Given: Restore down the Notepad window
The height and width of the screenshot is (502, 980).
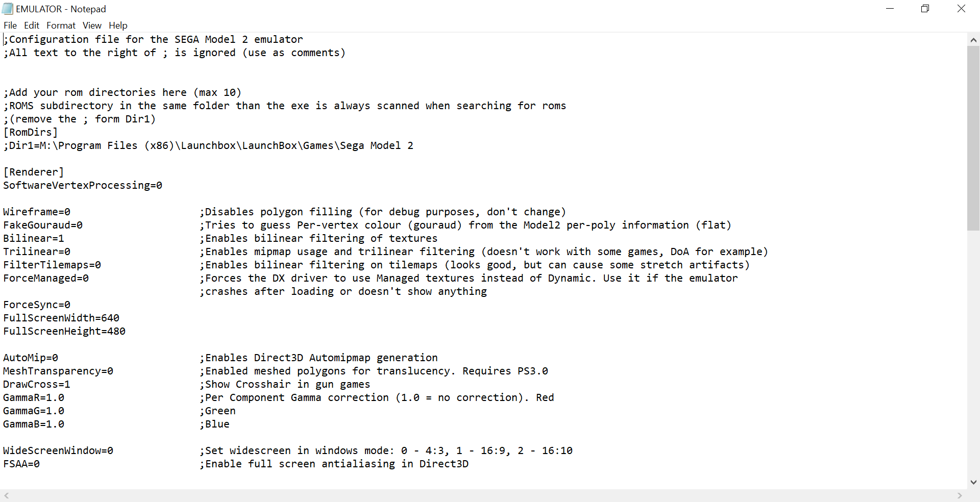Looking at the screenshot, I should point(925,9).
